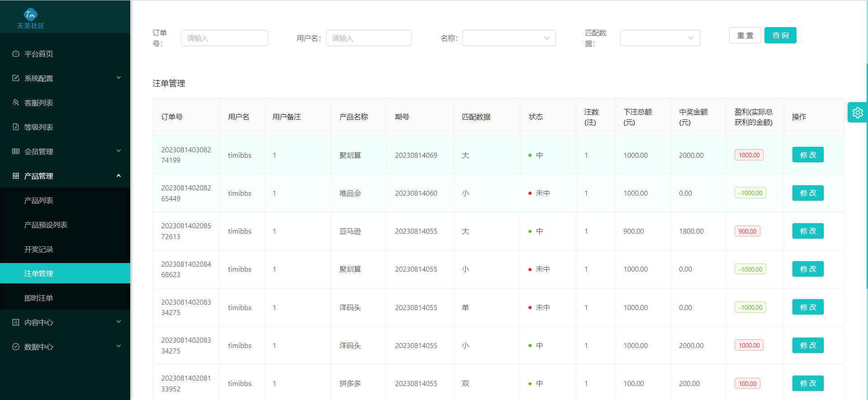Focus the 订单号 input field
Image resolution: width=868 pixels, height=400 pixels.
[x=224, y=38]
